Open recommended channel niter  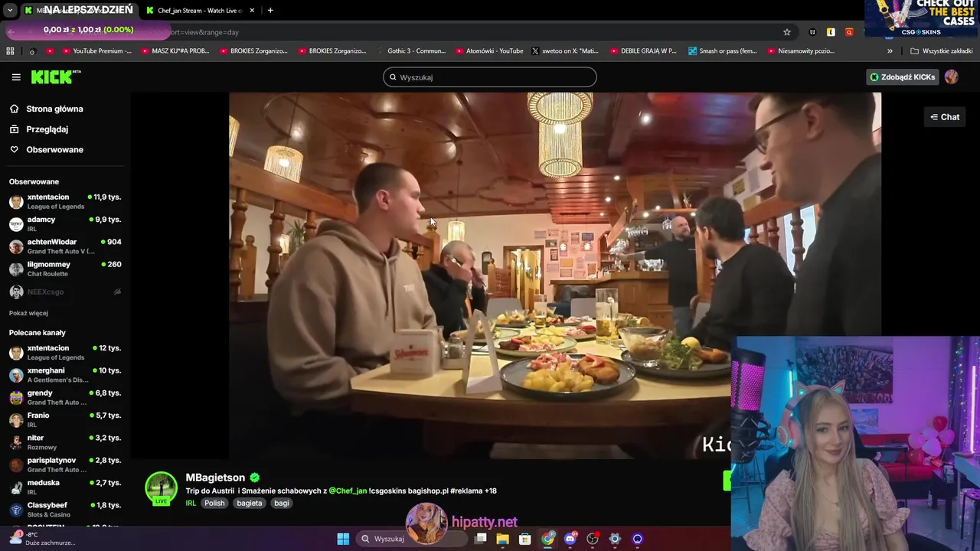pyautogui.click(x=64, y=442)
